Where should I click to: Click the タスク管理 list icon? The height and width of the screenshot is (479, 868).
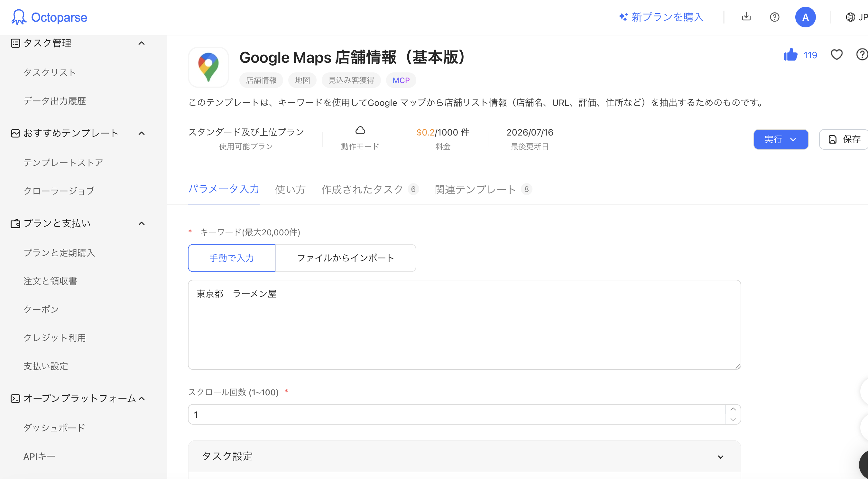15,43
